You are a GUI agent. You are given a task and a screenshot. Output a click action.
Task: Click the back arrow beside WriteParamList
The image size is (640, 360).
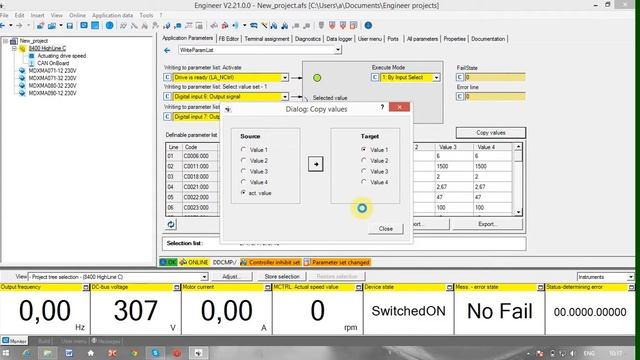167,50
